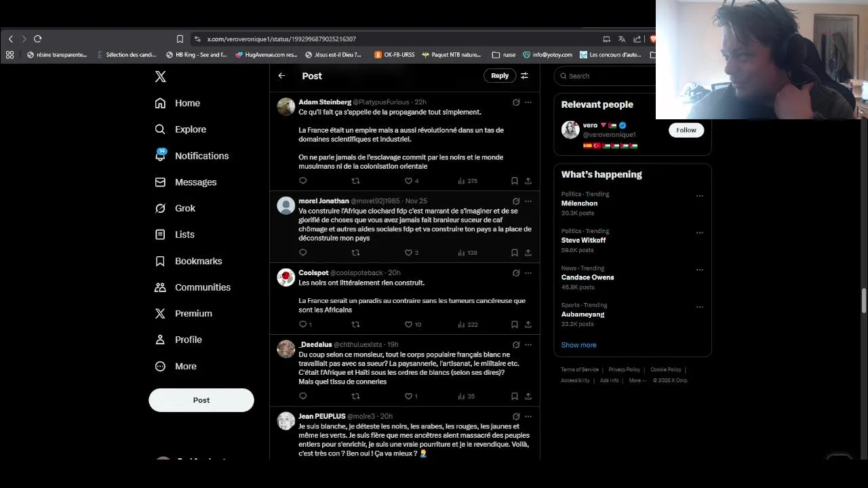Image resolution: width=868 pixels, height=488 pixels.
Task: Share _Daedalus's reply via share icon
Action: (528, 396)
